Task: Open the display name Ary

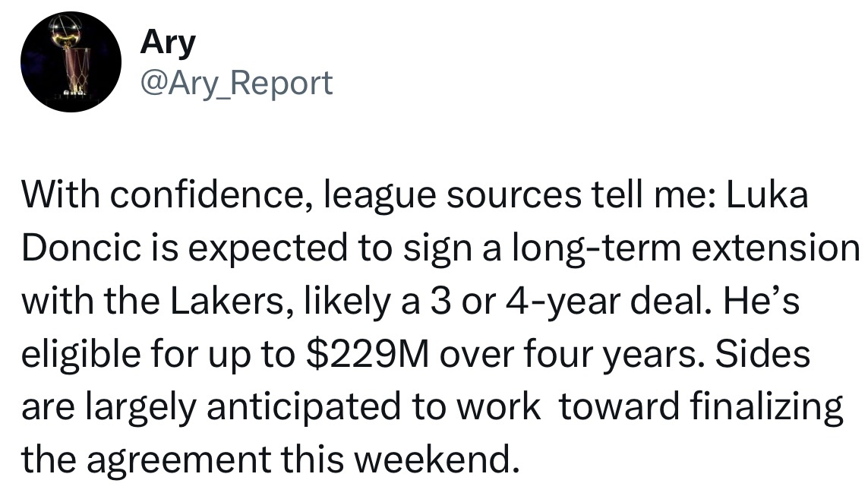Action: point(168,43)
